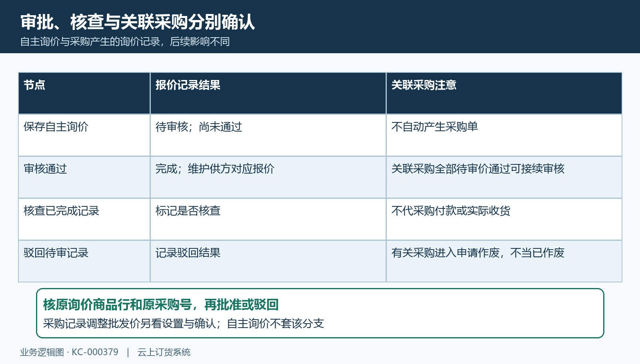This screenshot has height=364, width=640.
Task: Click the cell 记录驳回结果
Action: (x=268, y=261)
